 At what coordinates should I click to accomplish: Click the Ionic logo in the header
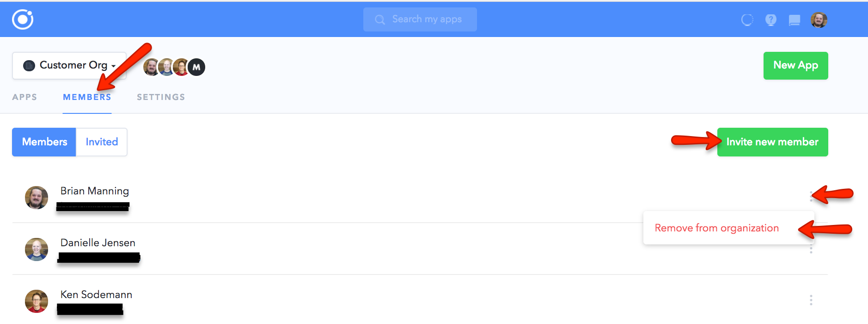[23, 19]
